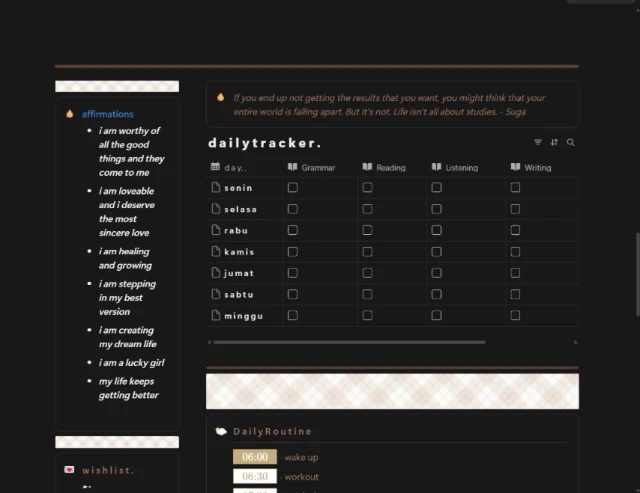Click the heart envelope icon beside wishlist
640x493 pixels.
(69, 470)
